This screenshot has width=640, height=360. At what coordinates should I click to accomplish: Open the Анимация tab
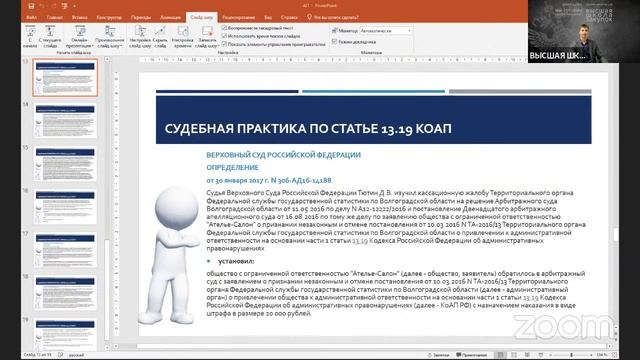click(x=170, y=18)
